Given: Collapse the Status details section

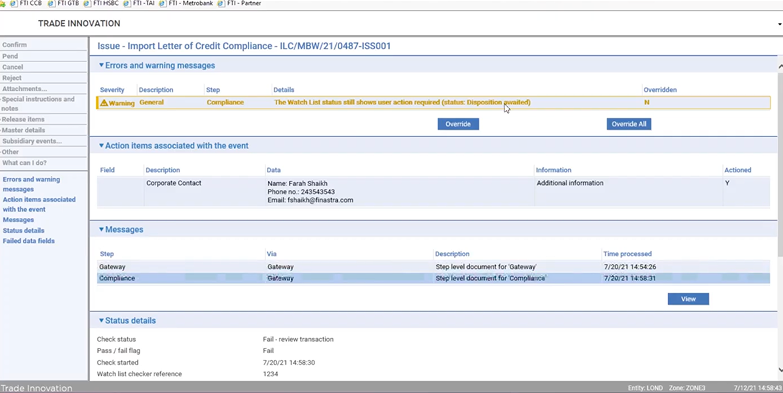Looking at the screenshot, I should coord(101,320).
